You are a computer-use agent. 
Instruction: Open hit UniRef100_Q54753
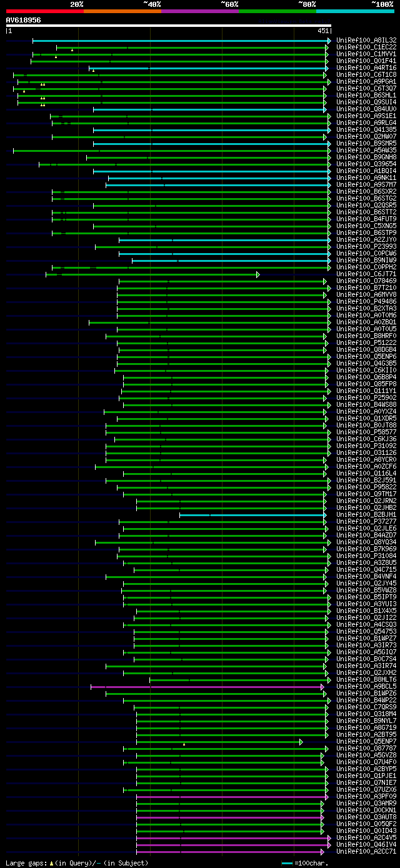366,632
